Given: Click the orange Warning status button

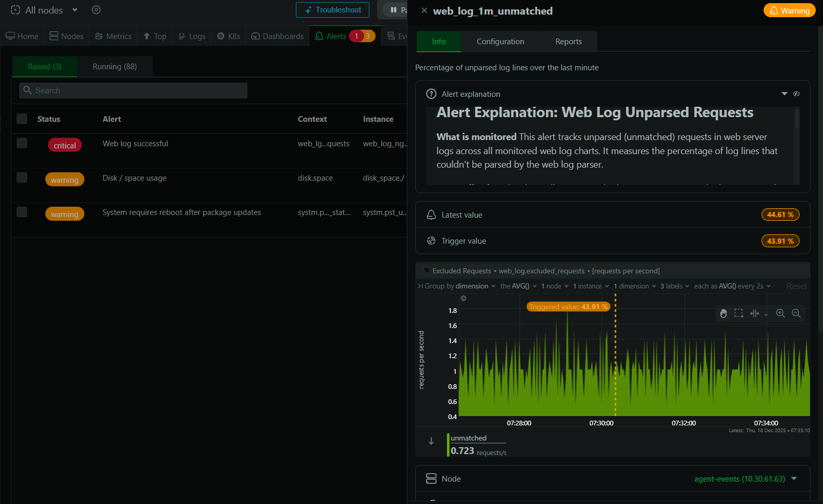Looking at the screenshot, I should coord(789,10).
